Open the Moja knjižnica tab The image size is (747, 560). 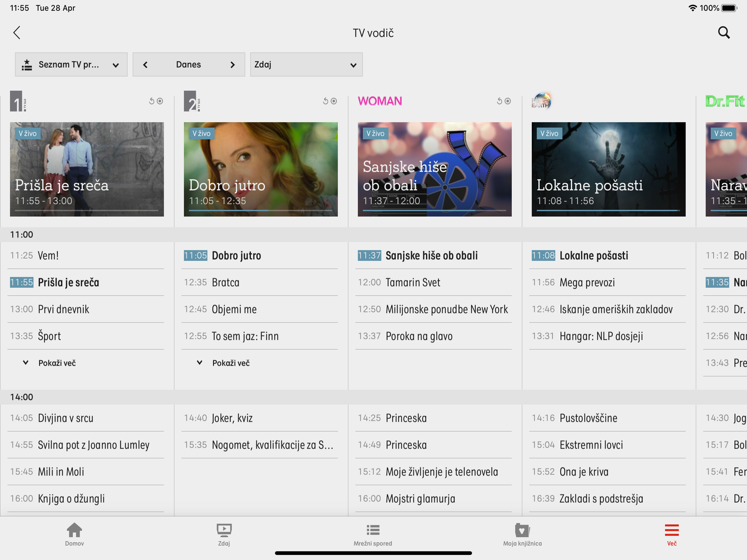(523, 535)
